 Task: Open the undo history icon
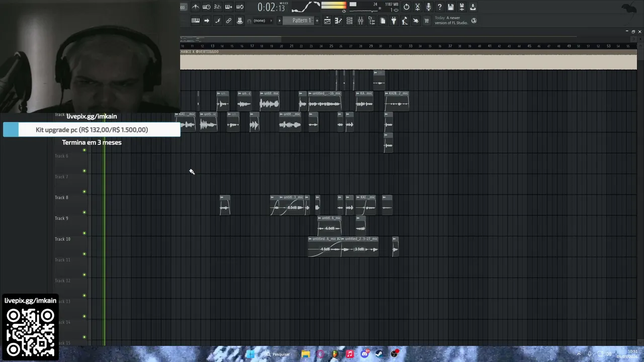tap(407, 7)
